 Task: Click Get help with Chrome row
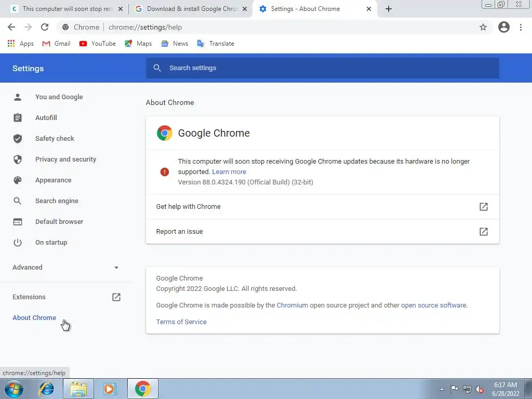pyautogui.click(x=322, y=207)
